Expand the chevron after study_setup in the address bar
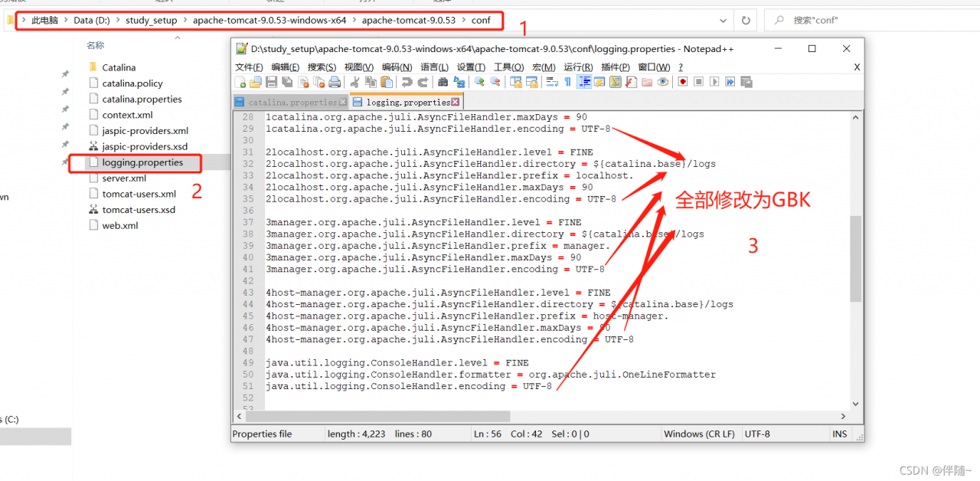980x481 pixels. 185,21
